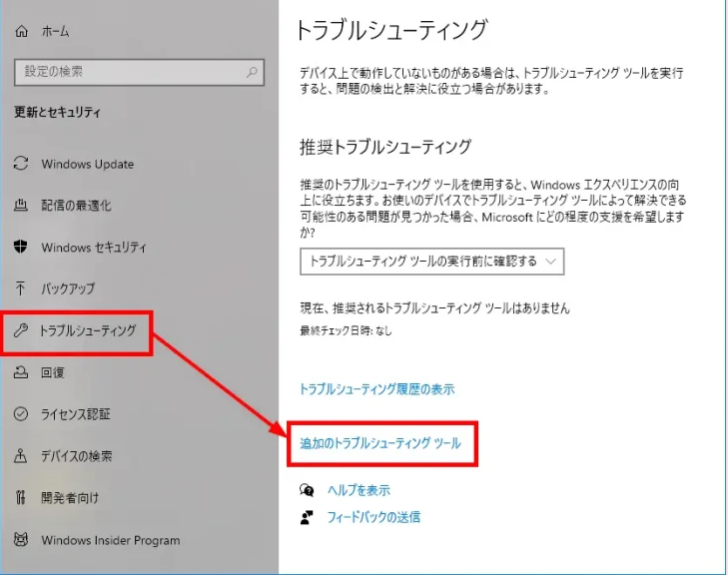Open the ホーム settings page
The width and height of the screenshot is (728, 575).
(x=56, y=31)
